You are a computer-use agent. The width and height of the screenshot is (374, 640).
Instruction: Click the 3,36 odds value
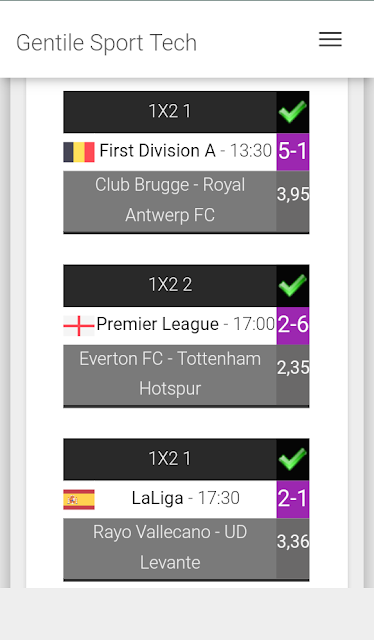pyautogui.click(x=293, y=542)
